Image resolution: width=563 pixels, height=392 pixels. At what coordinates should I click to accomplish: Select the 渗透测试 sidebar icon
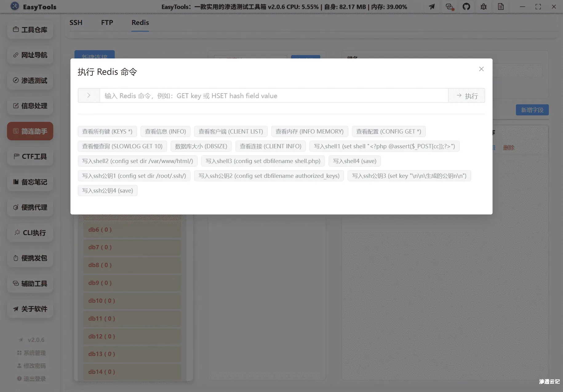(x=30, y=81)
